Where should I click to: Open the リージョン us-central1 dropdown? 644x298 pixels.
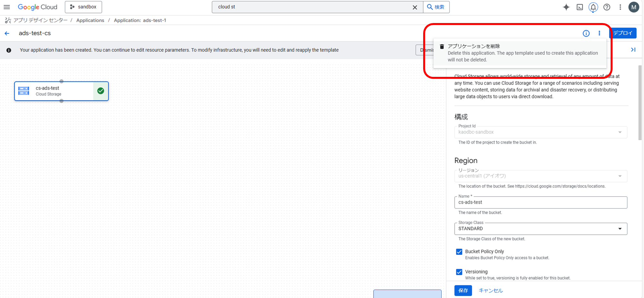click(541, 176)
